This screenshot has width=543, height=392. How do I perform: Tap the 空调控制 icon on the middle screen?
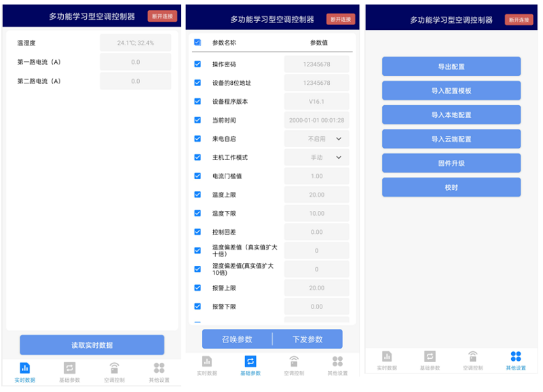click(294, 361)
